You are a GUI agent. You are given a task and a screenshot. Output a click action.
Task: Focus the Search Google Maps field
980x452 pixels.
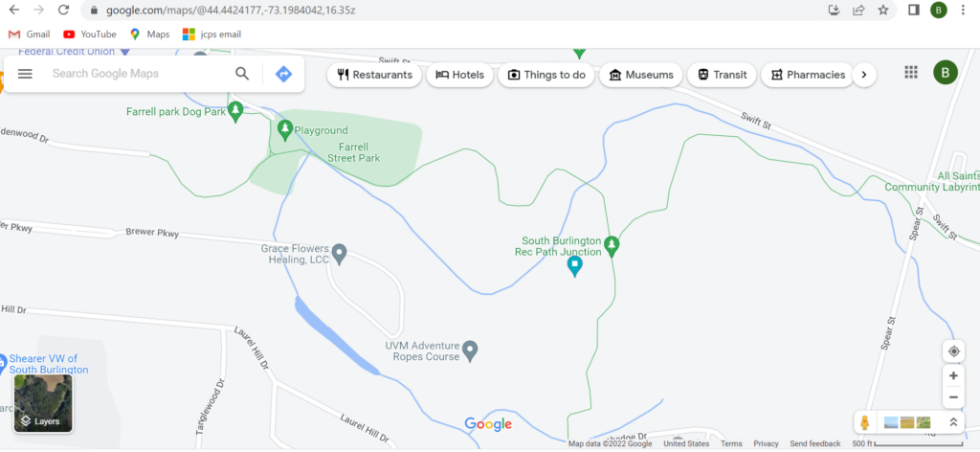pos(138,74)
